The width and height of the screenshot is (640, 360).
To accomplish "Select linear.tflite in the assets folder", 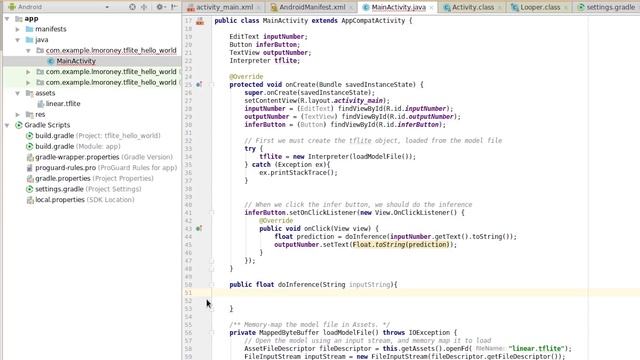I will coord(63,104).
